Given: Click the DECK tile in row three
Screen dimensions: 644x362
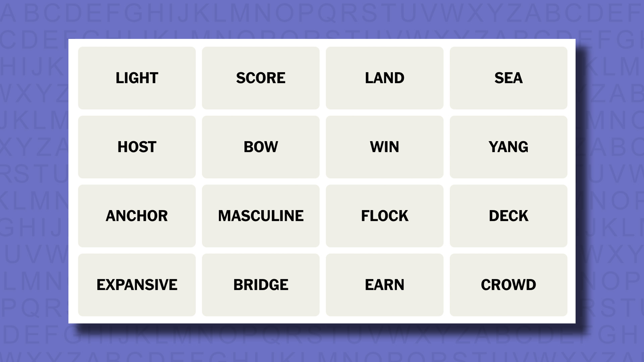Looking at the screenshot, I should [x=508, y=216].
